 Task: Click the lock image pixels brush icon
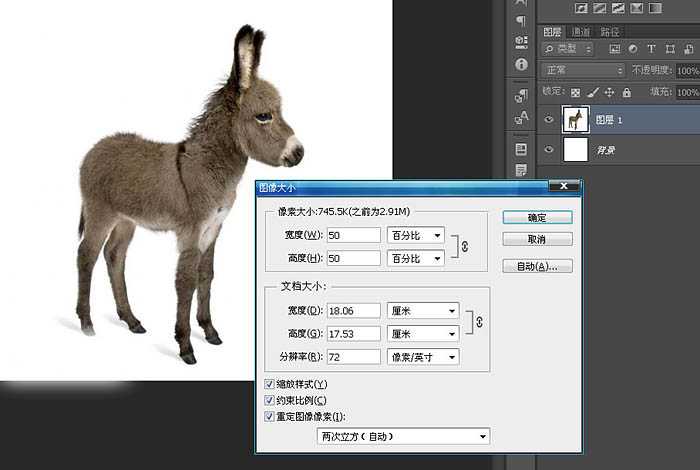pos(592,92)
